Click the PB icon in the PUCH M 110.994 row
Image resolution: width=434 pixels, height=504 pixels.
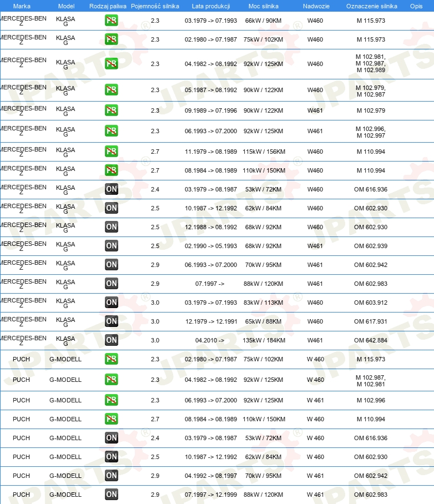(x=111, y=419)
